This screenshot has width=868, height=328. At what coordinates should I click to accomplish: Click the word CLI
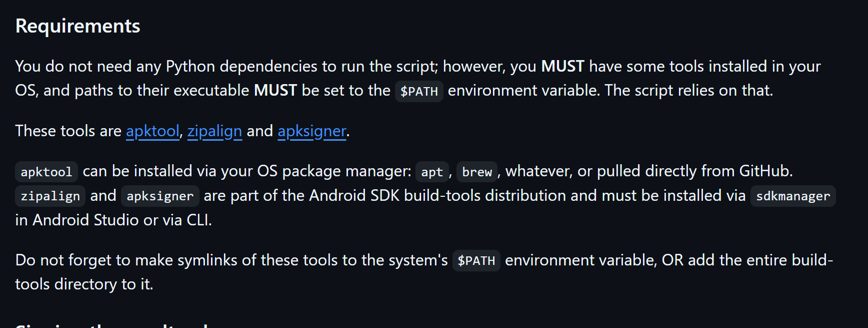pos(198,220)
